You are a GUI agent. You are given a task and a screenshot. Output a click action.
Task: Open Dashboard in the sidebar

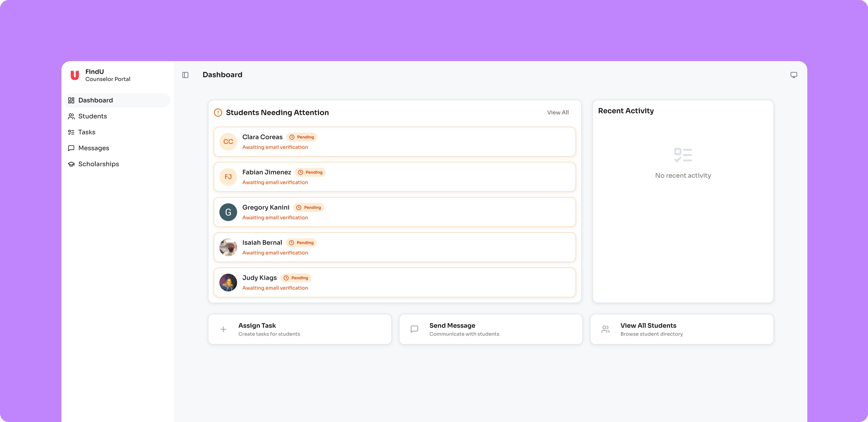point(95,100)
